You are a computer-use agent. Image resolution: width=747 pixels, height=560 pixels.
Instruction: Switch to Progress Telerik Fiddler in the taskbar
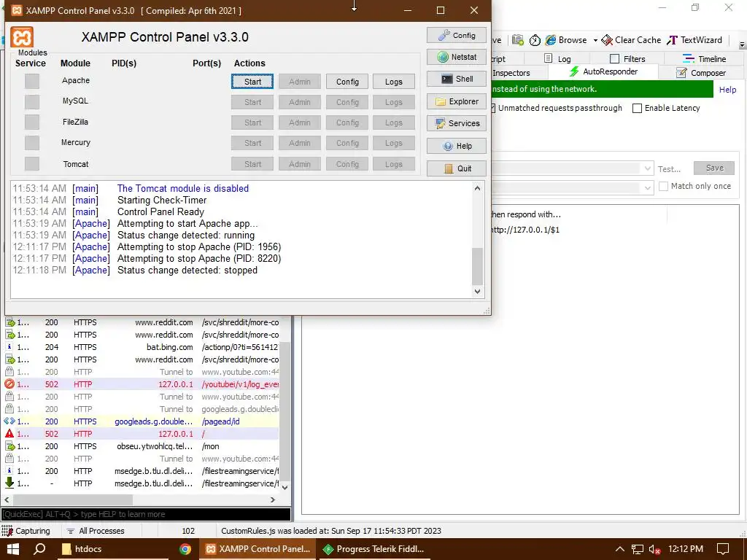(374, 549)
